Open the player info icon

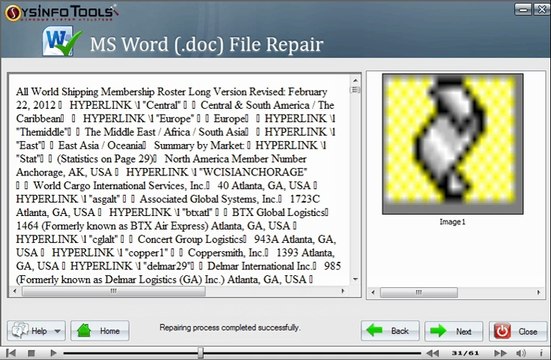point(541,353)
